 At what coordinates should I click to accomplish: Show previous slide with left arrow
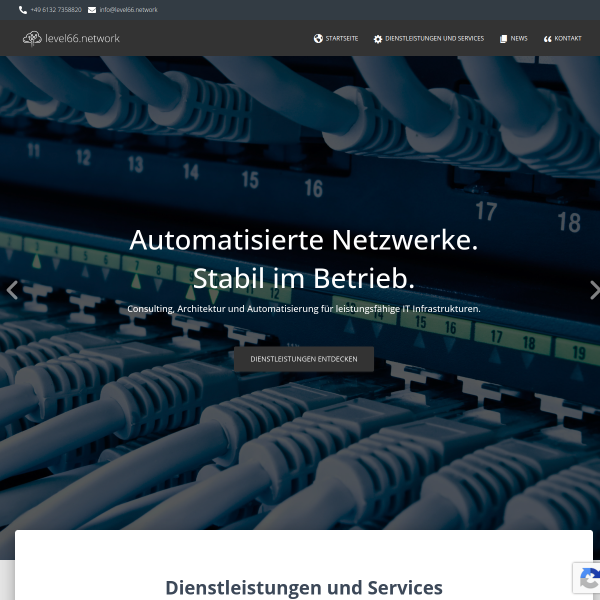coord(12,290)
